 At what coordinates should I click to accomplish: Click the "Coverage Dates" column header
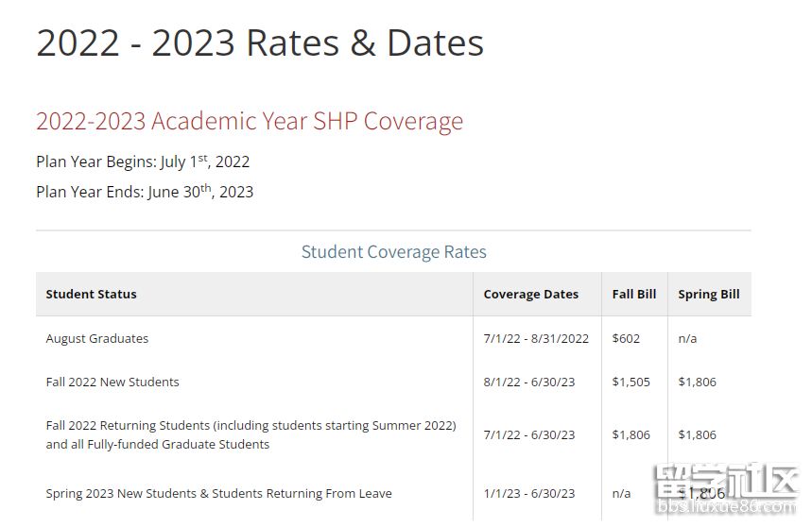pyautogui.click(x=530, y=295)
